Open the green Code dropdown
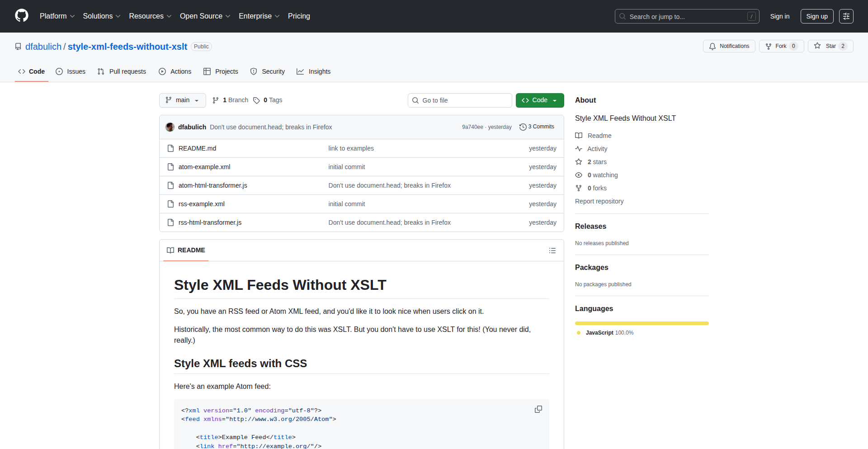This screenshot has width=868, height=449. pos(539,100)
